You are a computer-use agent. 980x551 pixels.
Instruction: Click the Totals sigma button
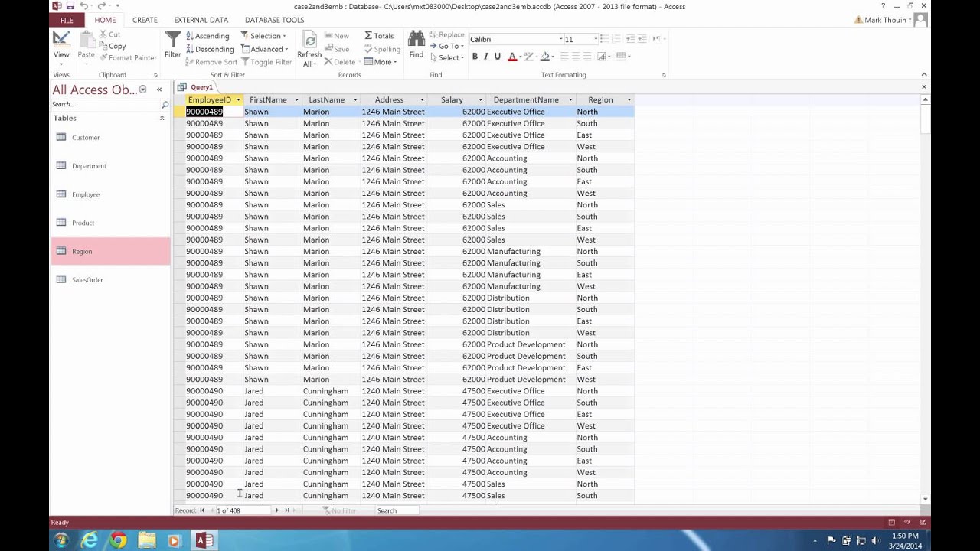pos(378,36)
